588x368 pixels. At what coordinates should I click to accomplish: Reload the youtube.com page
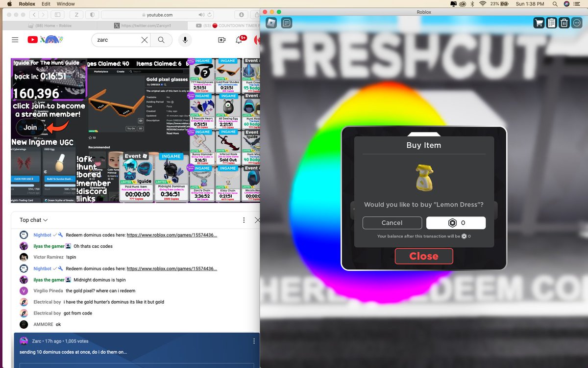pos(210,15)
